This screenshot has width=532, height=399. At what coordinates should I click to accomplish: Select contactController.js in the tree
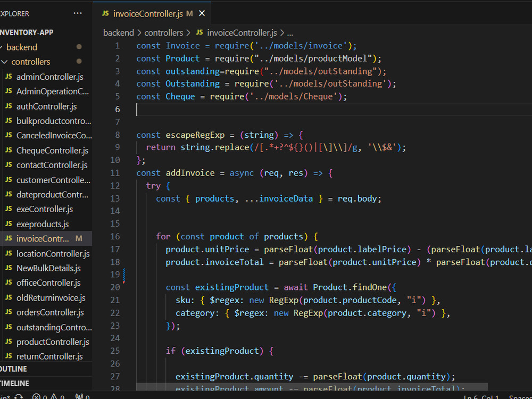pos(52,165)
